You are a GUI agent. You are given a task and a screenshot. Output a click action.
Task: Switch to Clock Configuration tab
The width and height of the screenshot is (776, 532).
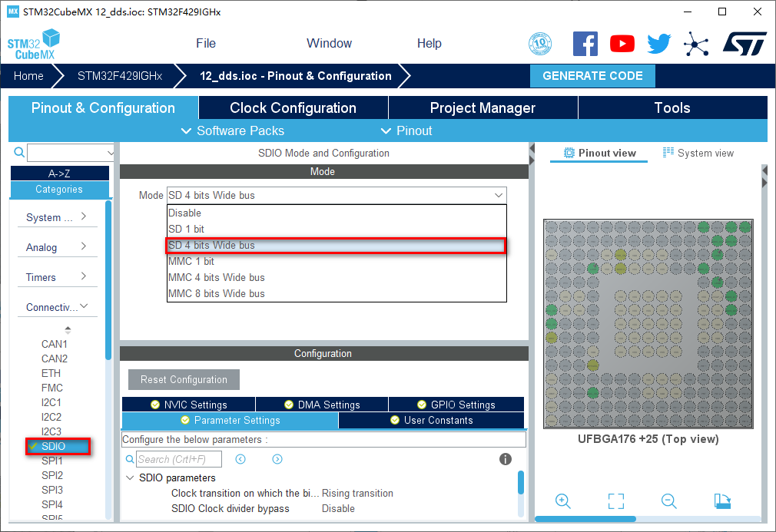click(293, 108)
